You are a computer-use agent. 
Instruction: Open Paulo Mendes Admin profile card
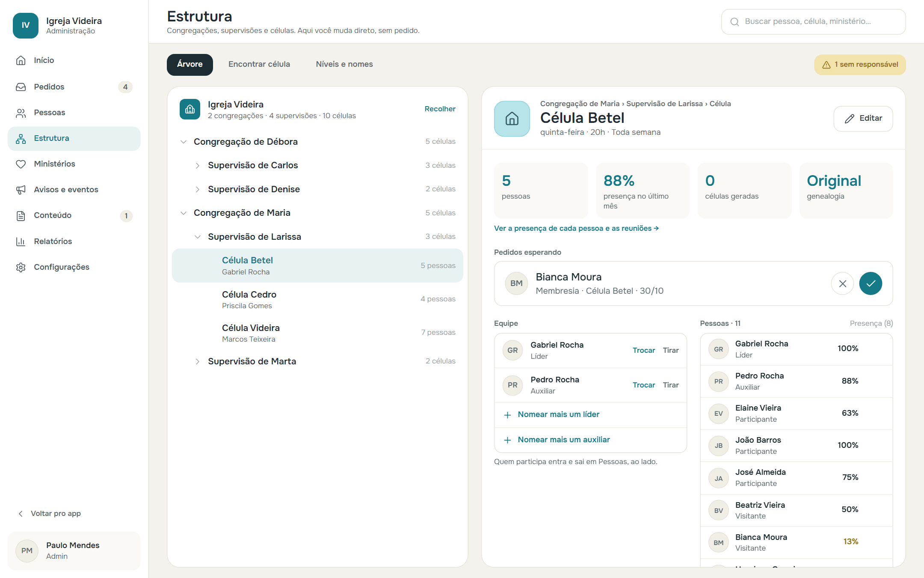pos(74,551)
